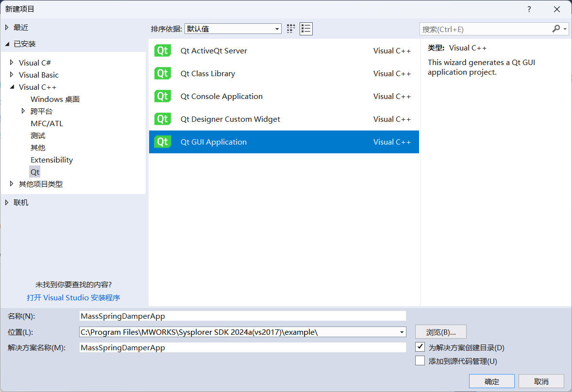572x392 pixels.
Task: Click the search magnifier icon
Action: coord(556,29)
